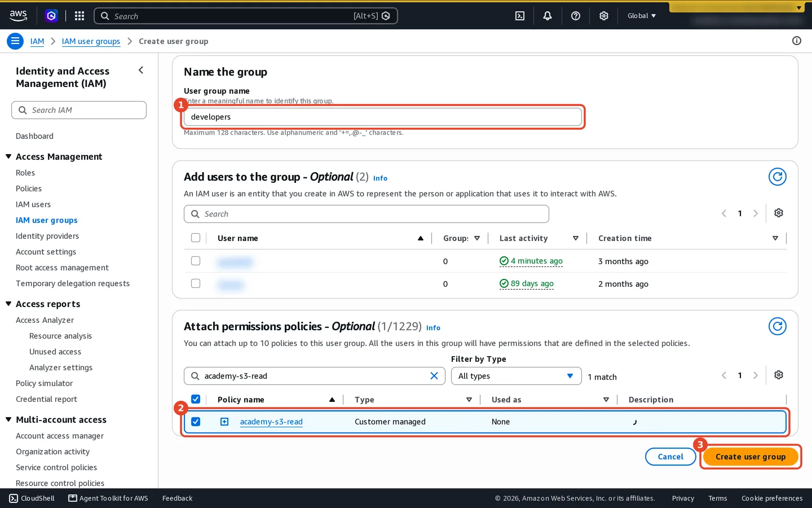Go to IAM users in the sidebar
Screen dimensions: 812x508
pos(33,204)
